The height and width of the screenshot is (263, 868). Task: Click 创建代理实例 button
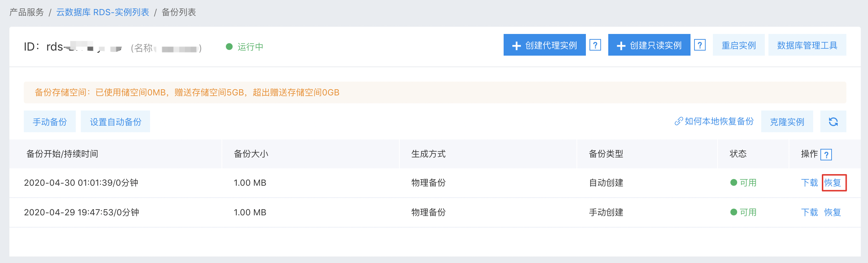545,45
